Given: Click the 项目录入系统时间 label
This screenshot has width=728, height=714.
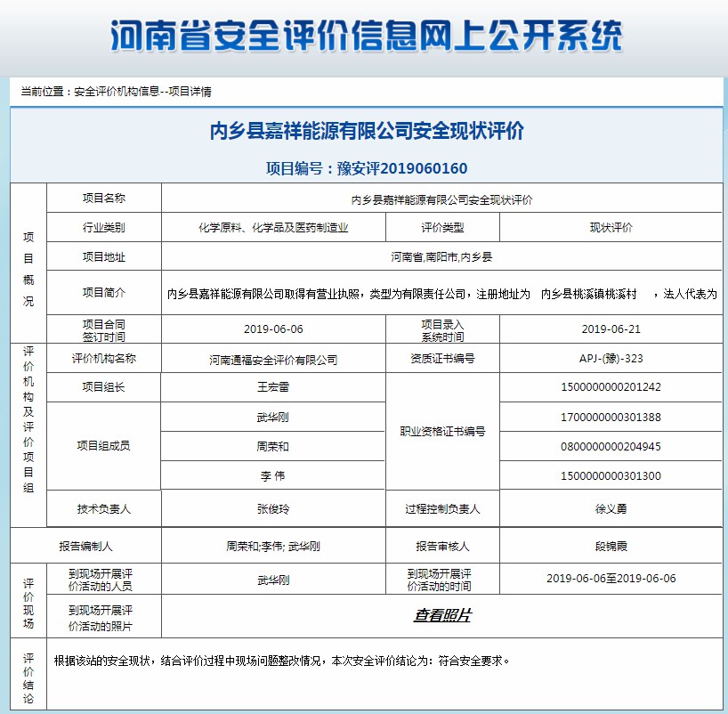Looking at the screenshot, I should [x=442, y=330].
